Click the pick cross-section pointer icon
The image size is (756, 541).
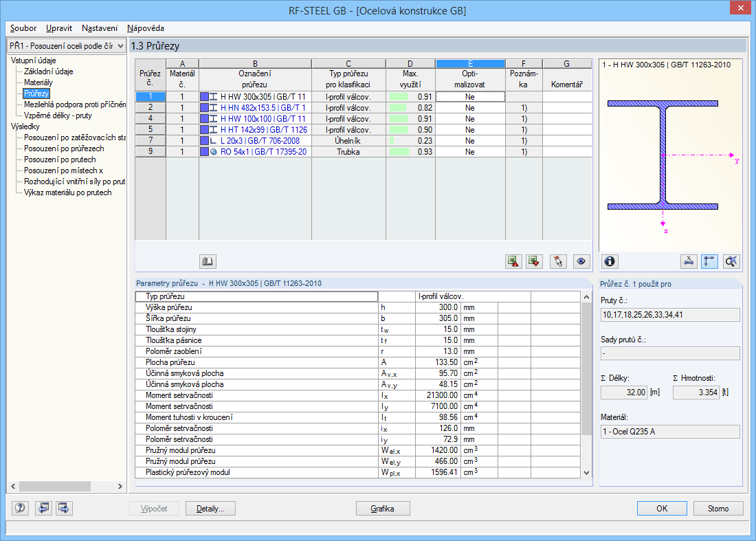click(558, 261)
